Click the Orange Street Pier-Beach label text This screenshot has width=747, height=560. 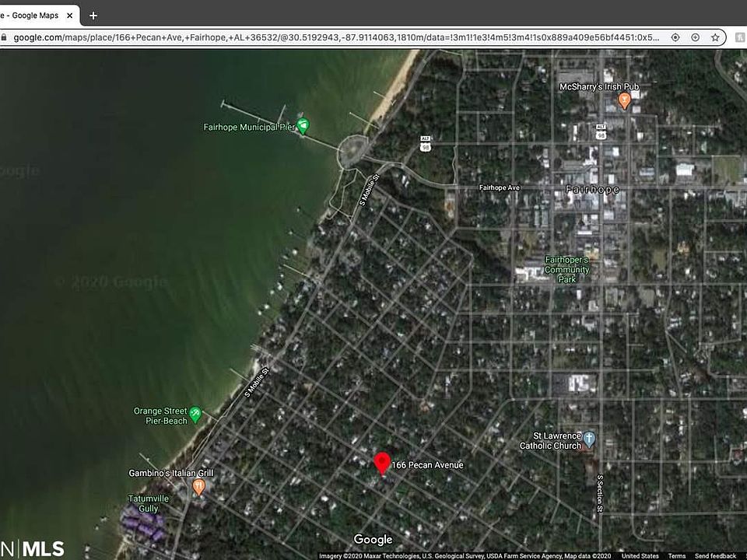(x=160, y=415)
